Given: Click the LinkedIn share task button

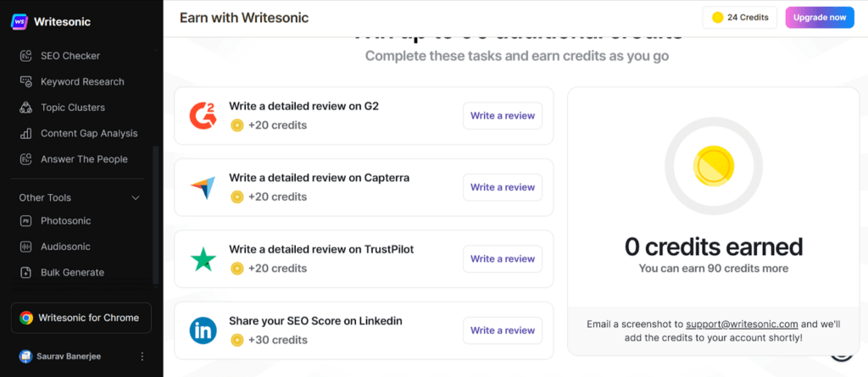Looking at the screenshot, I should [x=503, y=330].
